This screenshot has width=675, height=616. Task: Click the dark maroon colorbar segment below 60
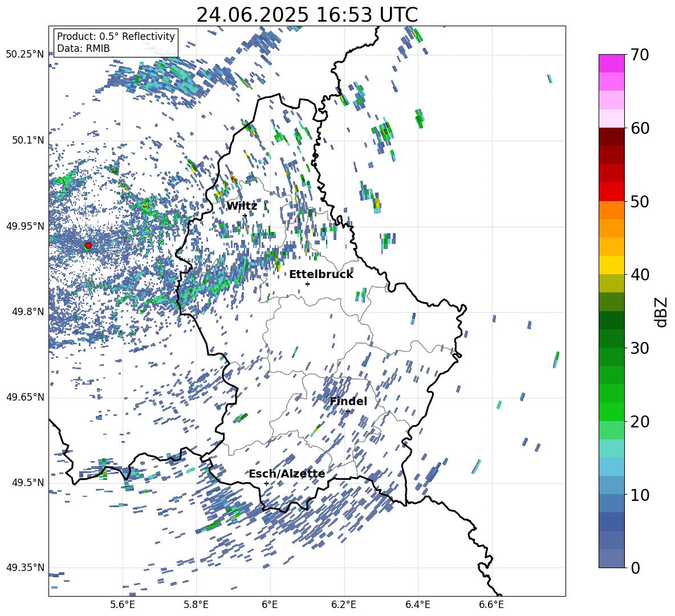(611, 137)
